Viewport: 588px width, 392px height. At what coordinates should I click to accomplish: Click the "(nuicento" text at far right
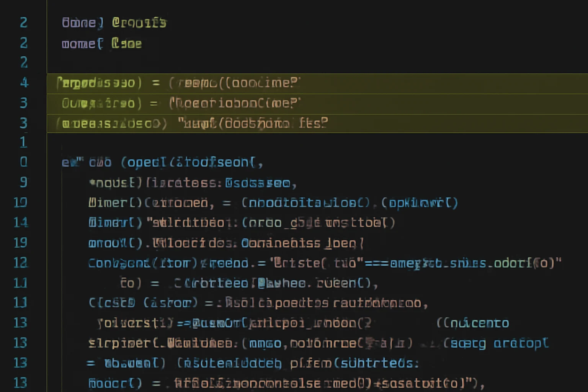473,323
